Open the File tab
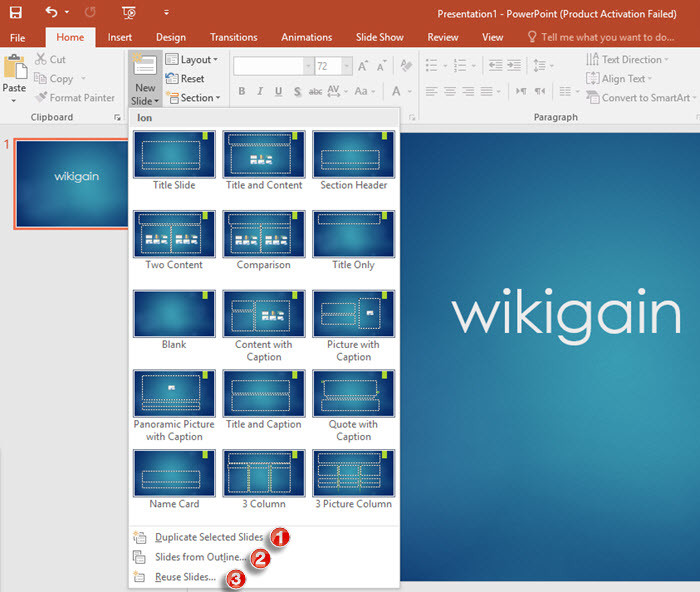Image resolution: width=700 pixels, height=592 pixels. coord(17,38)
